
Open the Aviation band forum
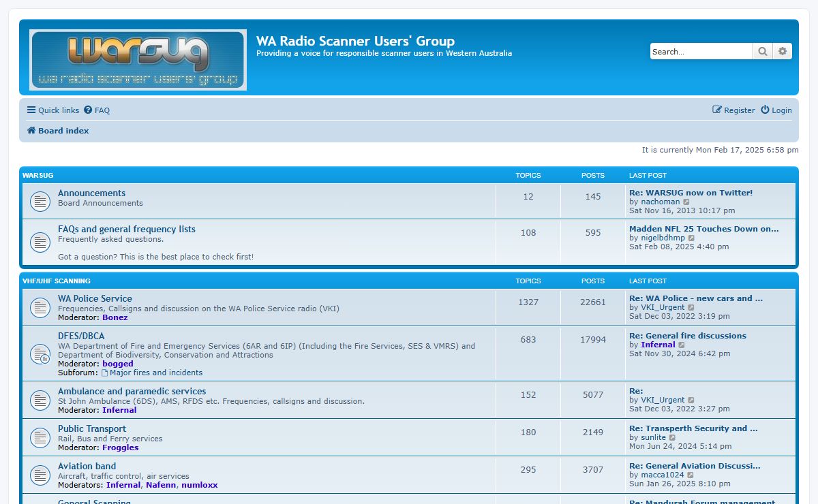tap(87, 467)
